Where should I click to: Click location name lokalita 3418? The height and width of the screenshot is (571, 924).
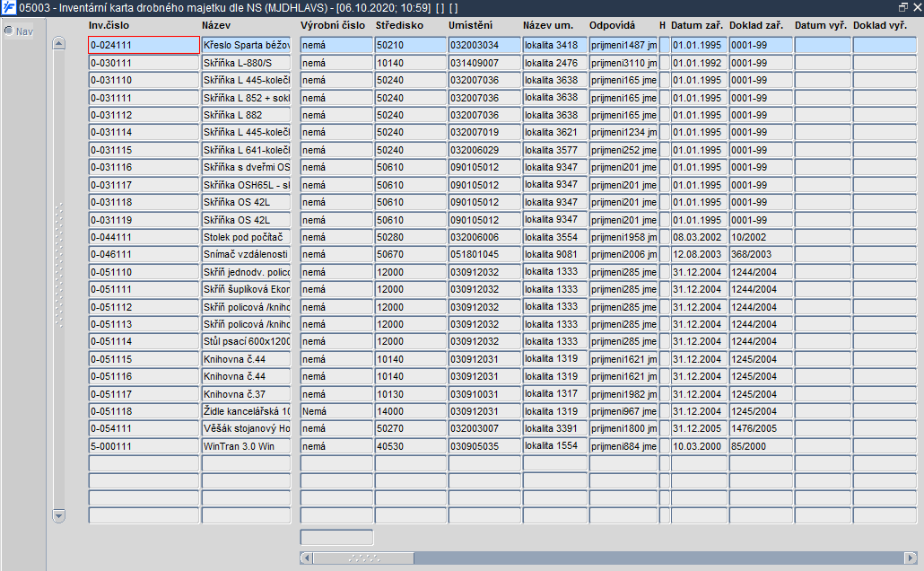point(555,45)
